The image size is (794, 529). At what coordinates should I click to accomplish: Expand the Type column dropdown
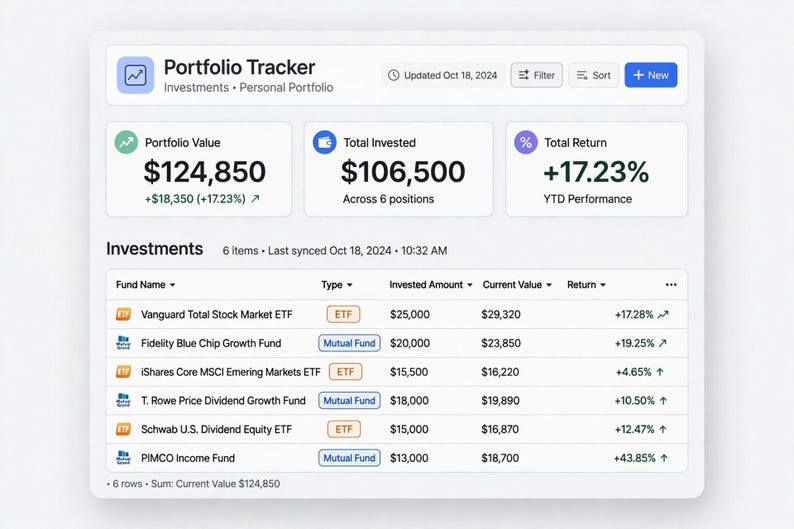pos(349,285)
